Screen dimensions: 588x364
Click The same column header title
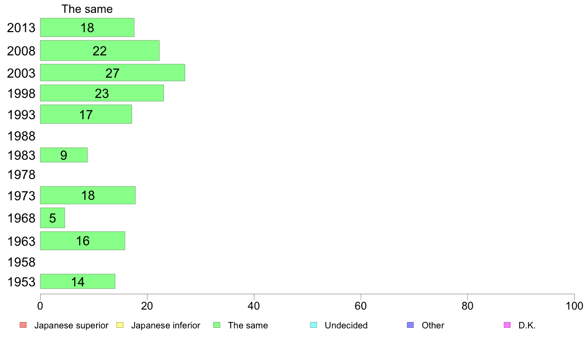[87, 9]
